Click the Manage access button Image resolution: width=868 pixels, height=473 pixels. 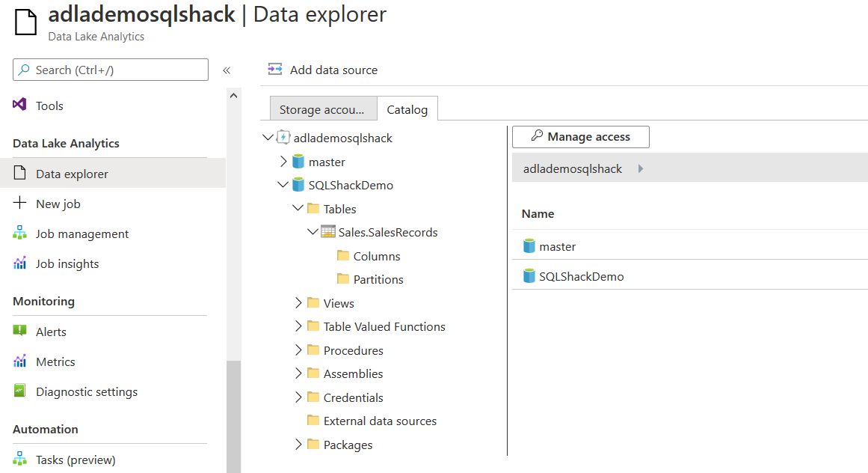(x=580, y=137)
